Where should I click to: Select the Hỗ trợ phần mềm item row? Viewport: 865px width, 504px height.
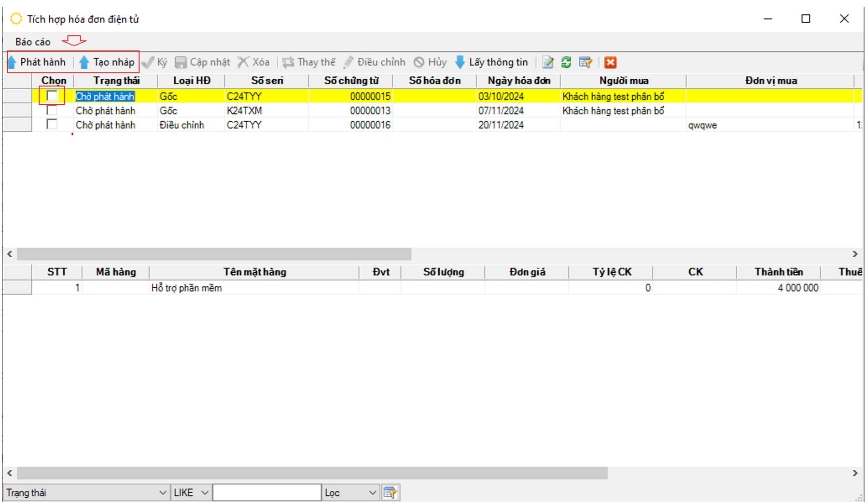[186, 288]
